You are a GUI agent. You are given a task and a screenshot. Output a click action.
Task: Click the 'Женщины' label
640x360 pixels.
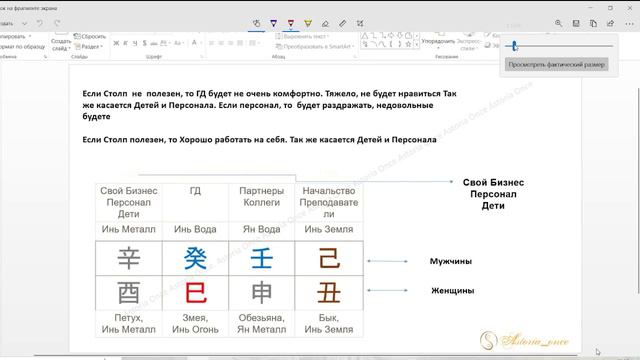pyautogui.click(x=453, y=291)
